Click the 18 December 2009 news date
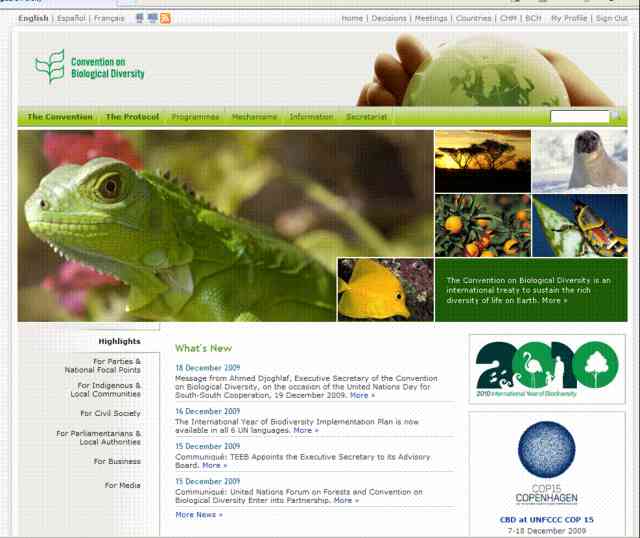The width and height of the screenshot is (640, 538). (x=208, y=368)
